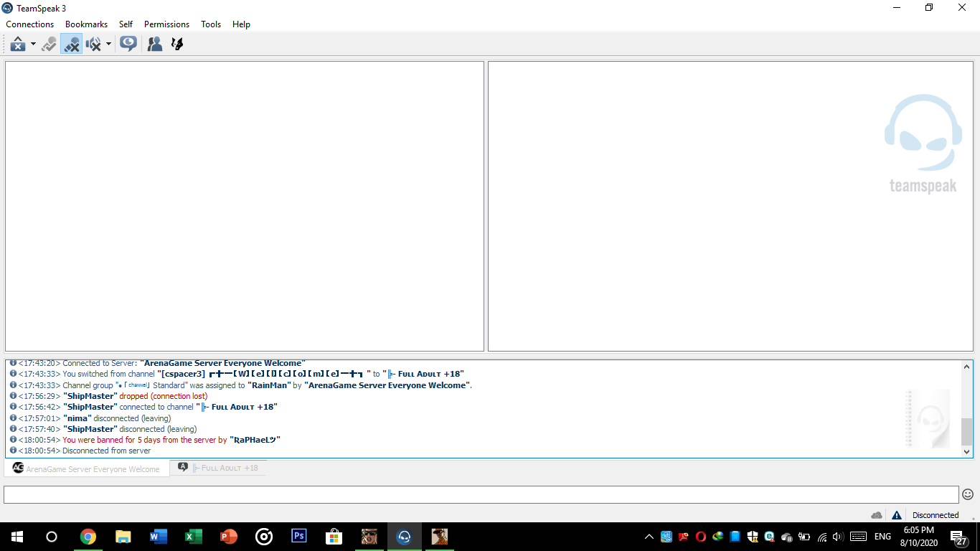
Task: Expand the Away status dropdown arrow
Action: (x=33, y=44)
